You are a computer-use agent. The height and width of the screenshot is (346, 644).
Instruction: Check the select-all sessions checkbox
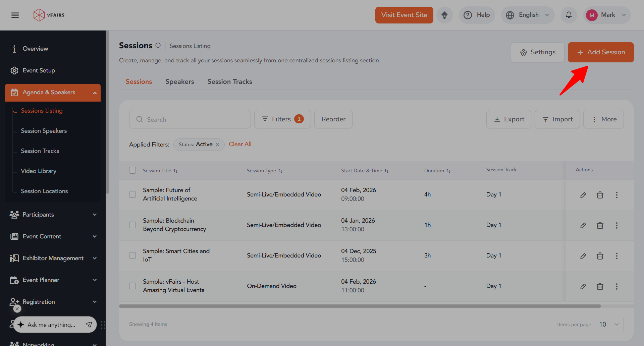coord(132,170)
